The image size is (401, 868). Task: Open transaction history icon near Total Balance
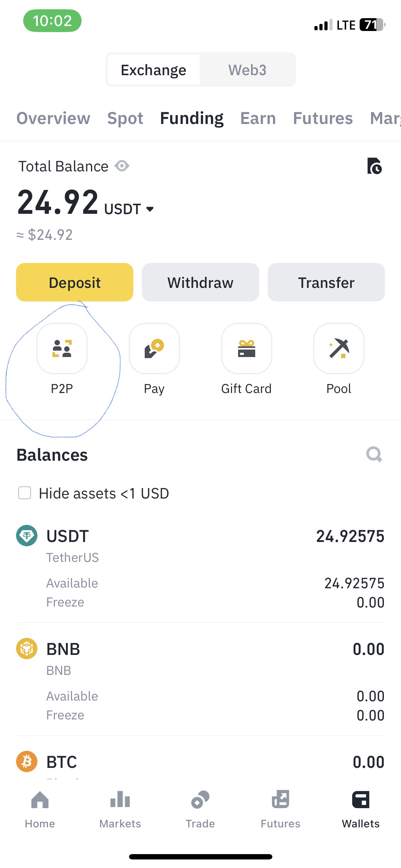(374, 166)
